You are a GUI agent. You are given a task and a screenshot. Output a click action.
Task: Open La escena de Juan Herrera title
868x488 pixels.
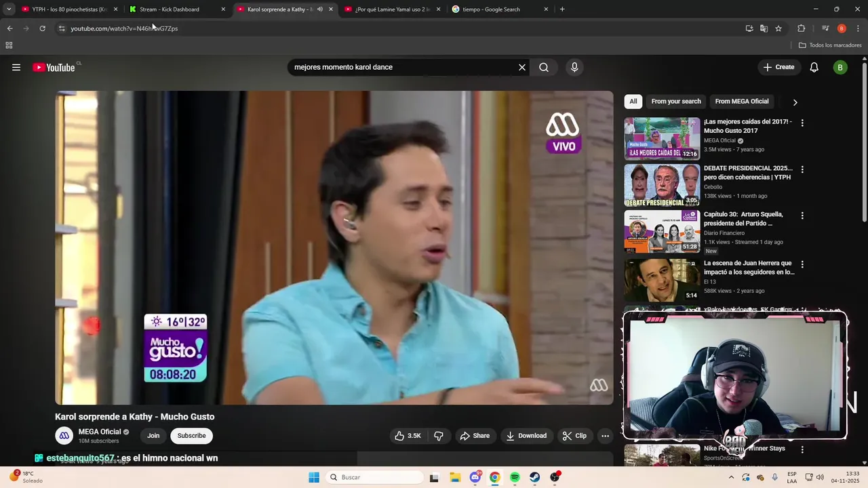click(749, 268)
